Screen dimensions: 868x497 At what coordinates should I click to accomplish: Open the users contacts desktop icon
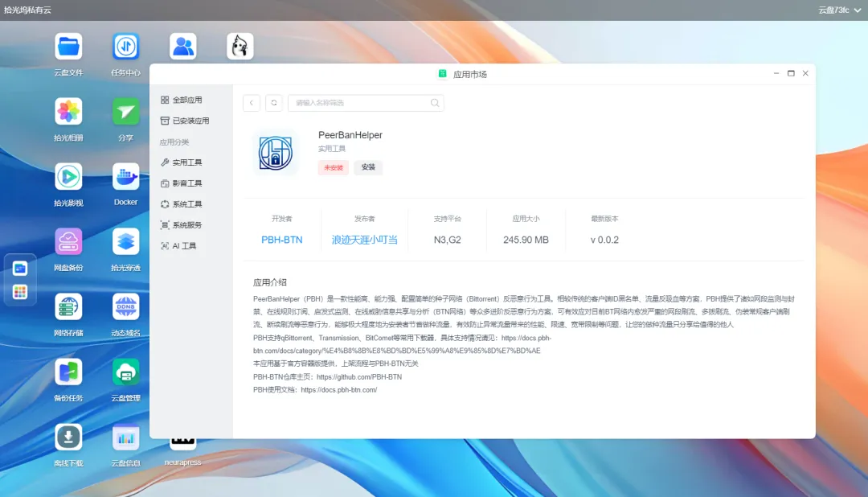[182, 47]
